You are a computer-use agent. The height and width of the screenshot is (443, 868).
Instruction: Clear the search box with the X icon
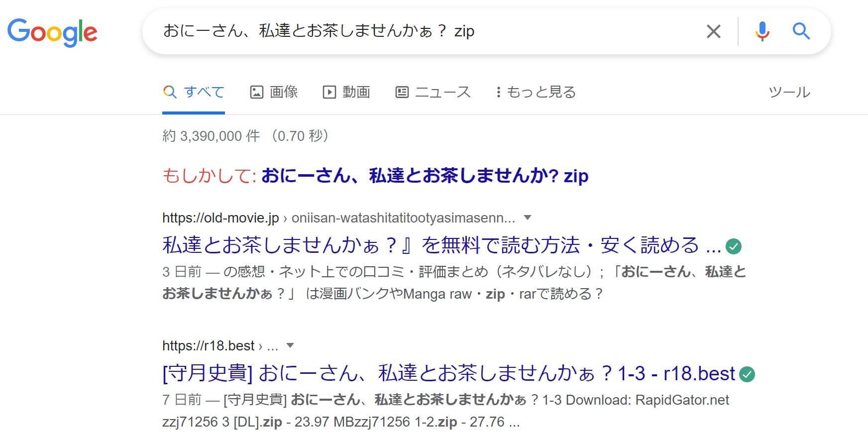pos(713,31)
